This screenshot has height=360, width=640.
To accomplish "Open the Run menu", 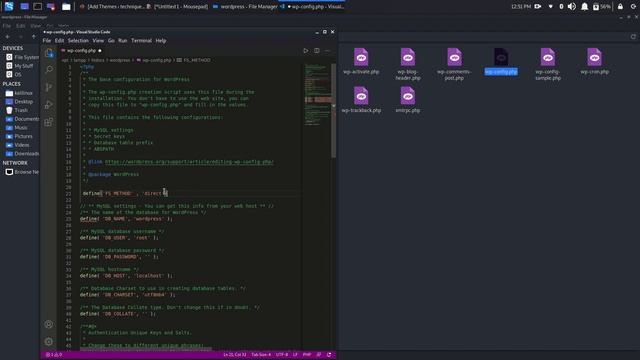I will coord(122,41).
